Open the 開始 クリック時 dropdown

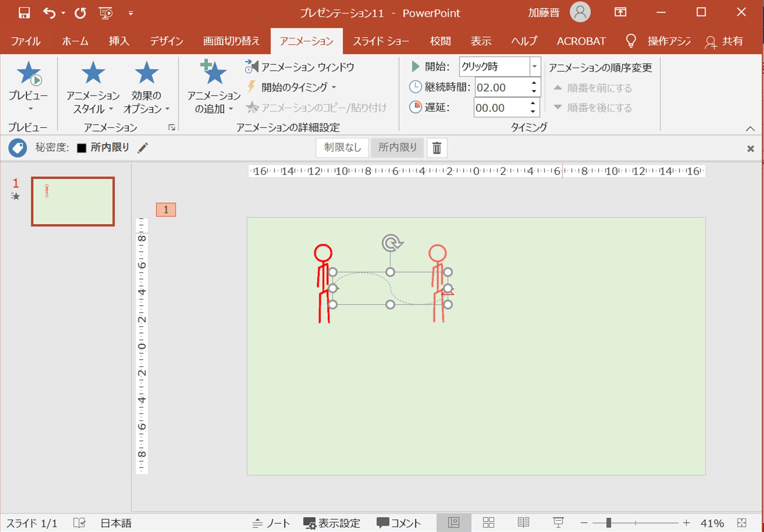tap(534, 66)
